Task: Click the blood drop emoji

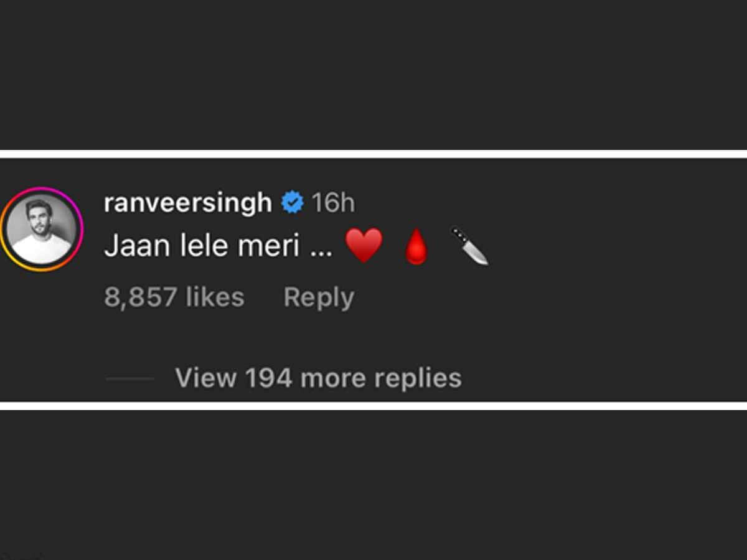Action: pos(416,247)
